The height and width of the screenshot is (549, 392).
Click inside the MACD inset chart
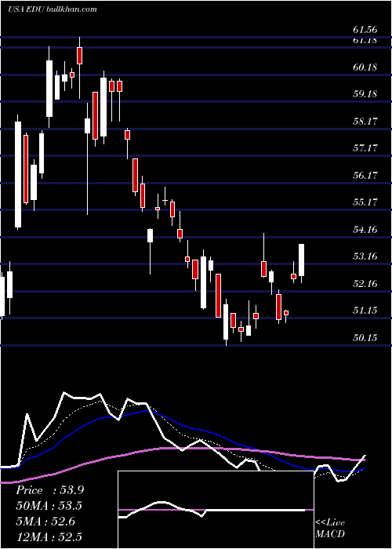coord(216,510)
